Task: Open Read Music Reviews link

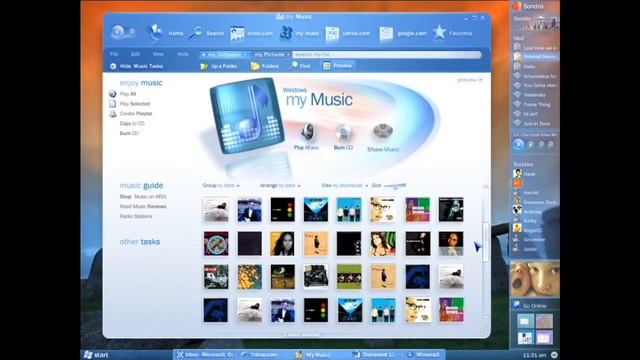Action: [143, 206]
